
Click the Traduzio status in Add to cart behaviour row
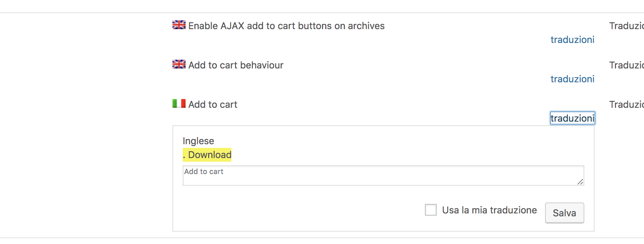[x=626, y=65]
